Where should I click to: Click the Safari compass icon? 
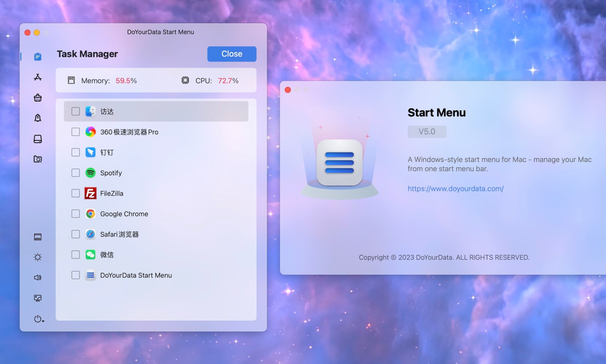(90, 234)
